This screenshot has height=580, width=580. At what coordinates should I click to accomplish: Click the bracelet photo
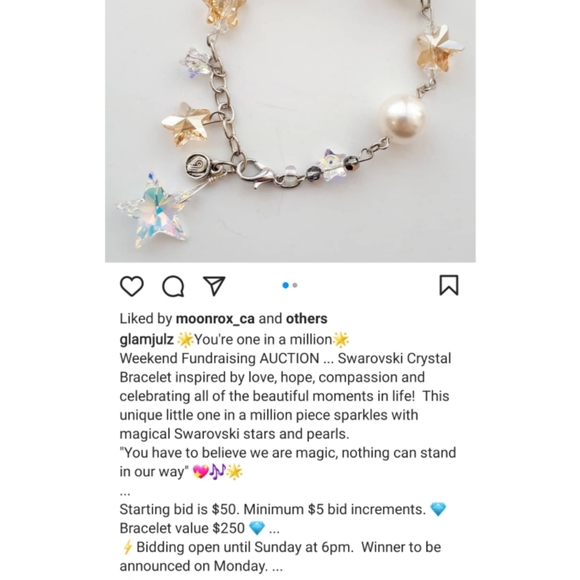tap(290, 131)
